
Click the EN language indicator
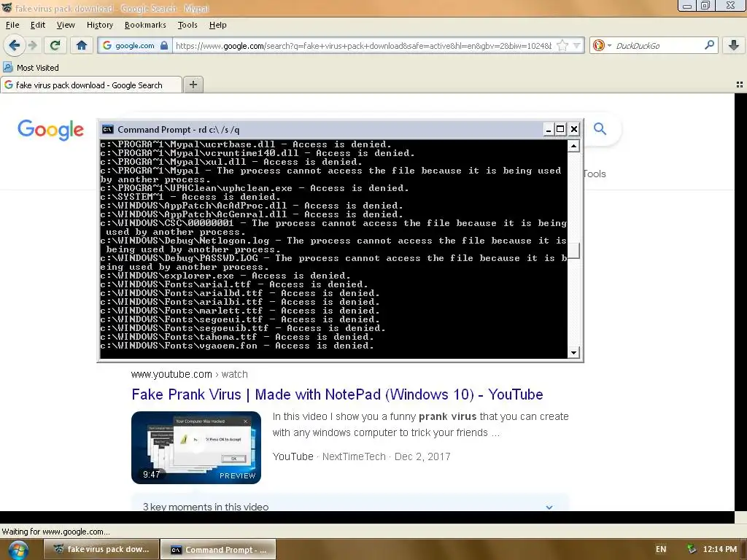point(661,549)
